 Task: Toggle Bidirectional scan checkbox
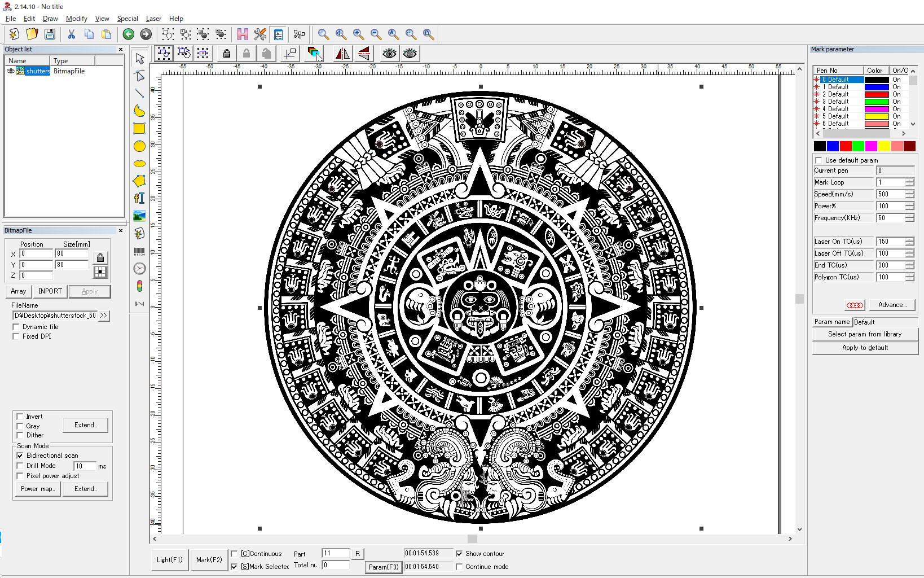tap(20, 456)
